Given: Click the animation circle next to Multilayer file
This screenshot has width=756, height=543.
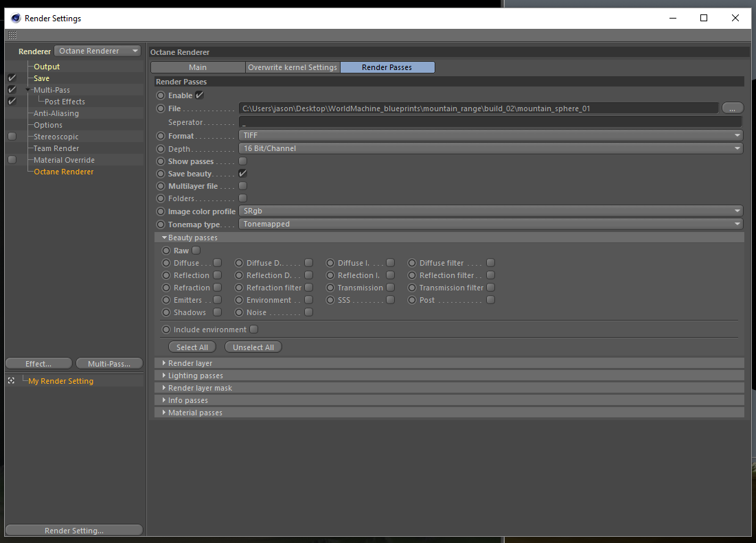Looking at the screenshot, I should [161, 186].
